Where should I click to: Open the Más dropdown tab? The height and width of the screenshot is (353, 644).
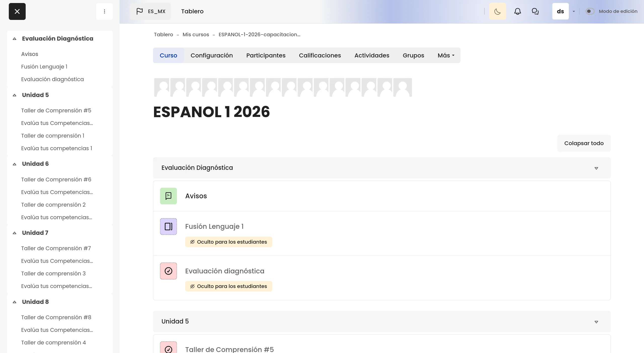point(446,55)
